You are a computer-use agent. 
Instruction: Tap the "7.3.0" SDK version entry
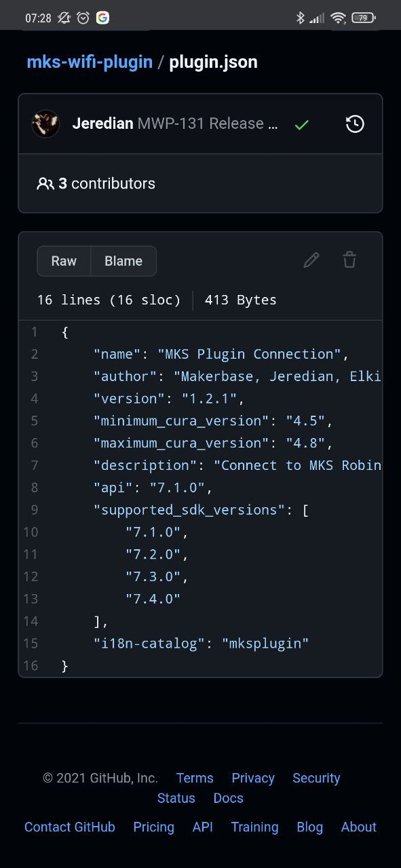153,576
